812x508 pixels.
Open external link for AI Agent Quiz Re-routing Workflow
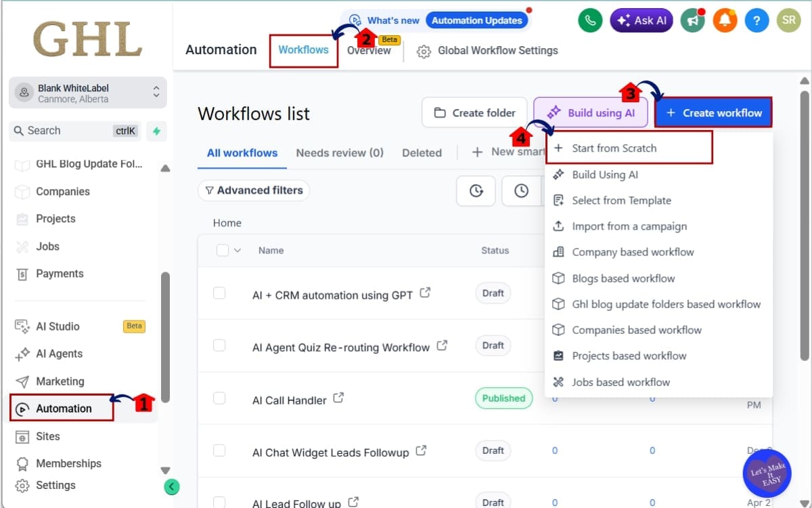(x=442, y=345)
